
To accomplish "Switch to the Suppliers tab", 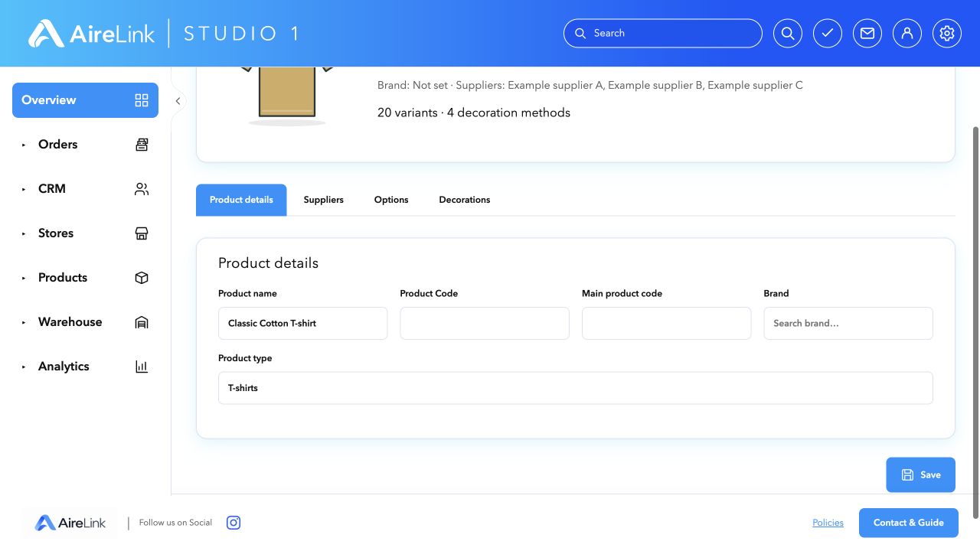I will click(324, 200).
